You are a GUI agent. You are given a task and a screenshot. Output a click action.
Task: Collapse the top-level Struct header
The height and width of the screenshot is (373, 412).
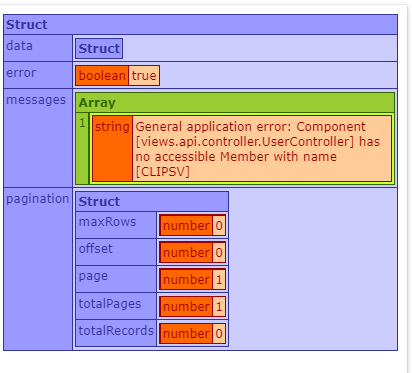[200, 25]
